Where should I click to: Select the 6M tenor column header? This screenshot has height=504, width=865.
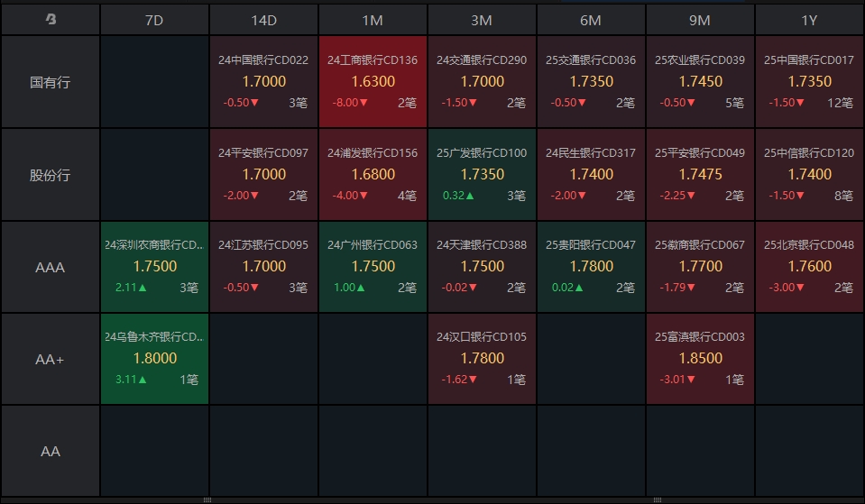[x=592, y=21]
